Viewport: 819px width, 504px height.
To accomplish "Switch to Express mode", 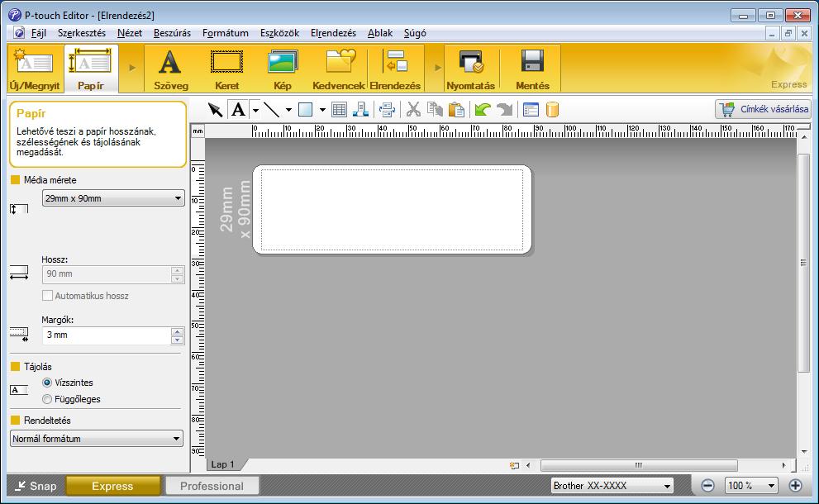I will click(113, 487).
